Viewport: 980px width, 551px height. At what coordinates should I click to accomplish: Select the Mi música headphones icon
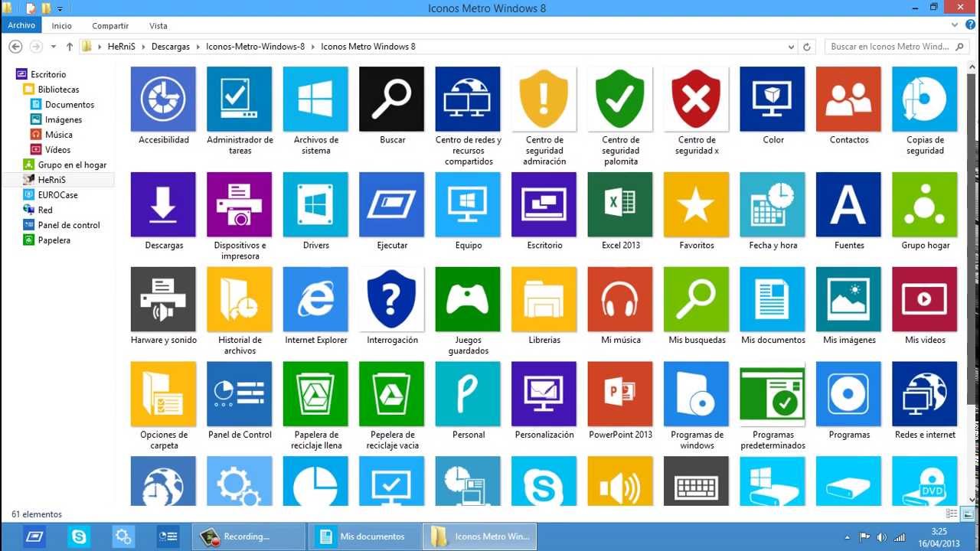click(620, 299)
